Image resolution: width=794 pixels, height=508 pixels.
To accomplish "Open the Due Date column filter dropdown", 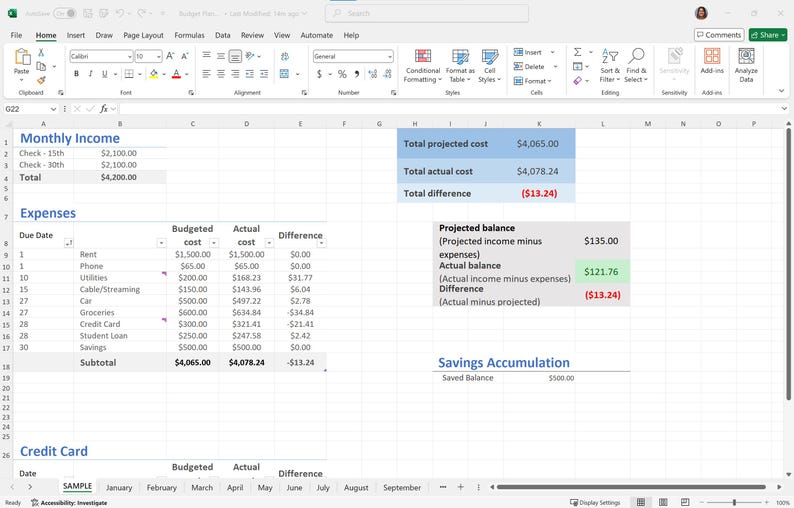I will click(68, 243).
